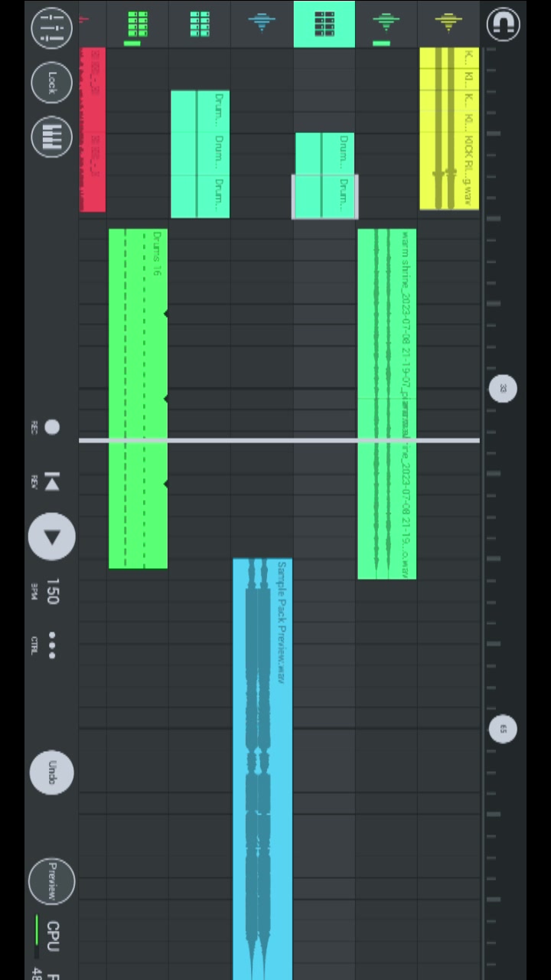Screen dimensions: 551x980
Task: Jump to timeline marker 65
Action: coord(503,729)
